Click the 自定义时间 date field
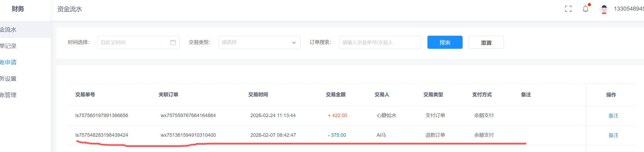The image size is (644, 152). pyautogui.click(x=134, y=42)
